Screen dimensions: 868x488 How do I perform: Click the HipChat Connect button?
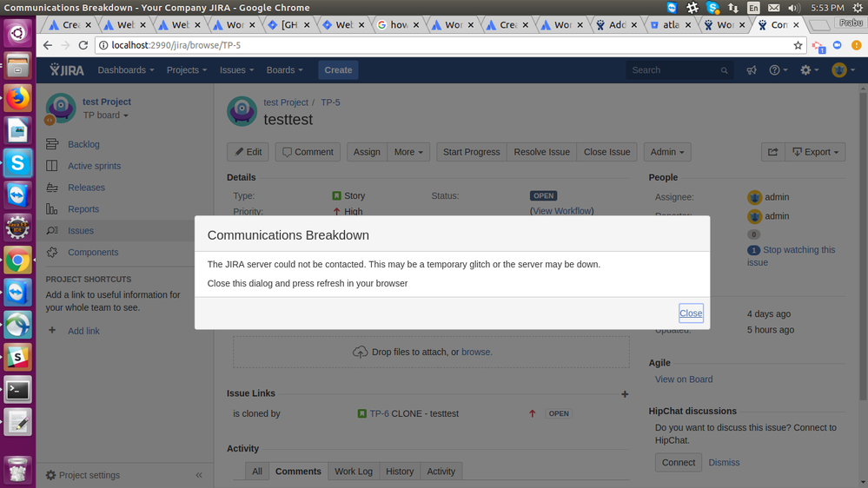coord(678,463)
